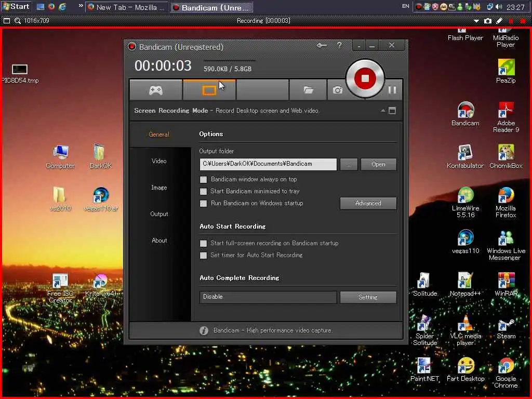Expand quick launch overflow chevron
The width and height of the screenshot is (532, 399).
[x=81, y=6]
